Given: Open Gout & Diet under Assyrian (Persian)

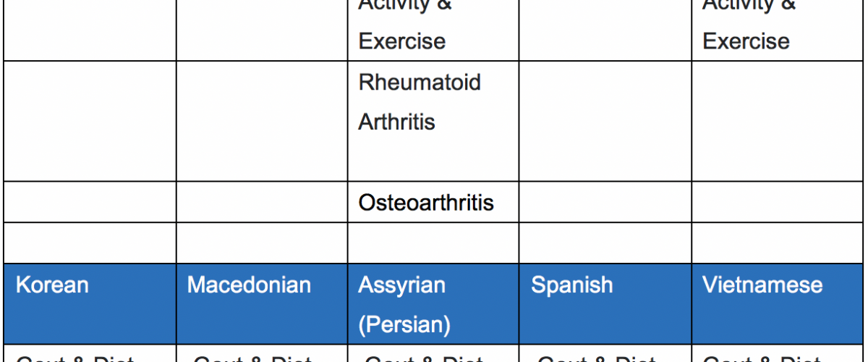Looking at the screenshot, I should pos(424,358).
